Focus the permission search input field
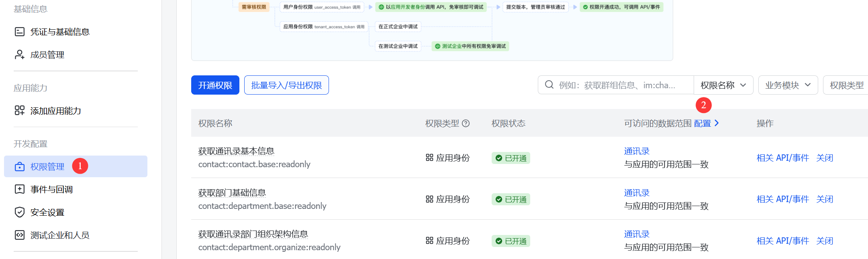Image resolution: width=868 pixels, height=259 pixels. (623, 85)
